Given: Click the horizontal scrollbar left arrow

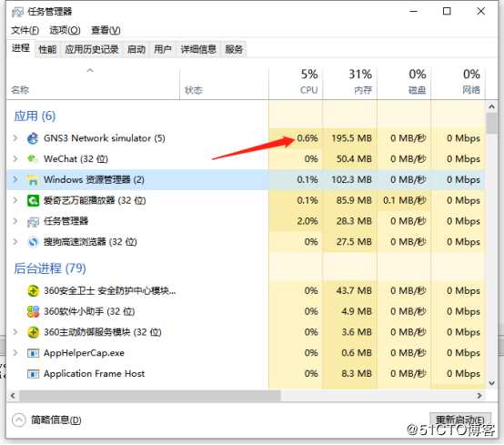Looking at the screenshot, I should click(13, 396).
